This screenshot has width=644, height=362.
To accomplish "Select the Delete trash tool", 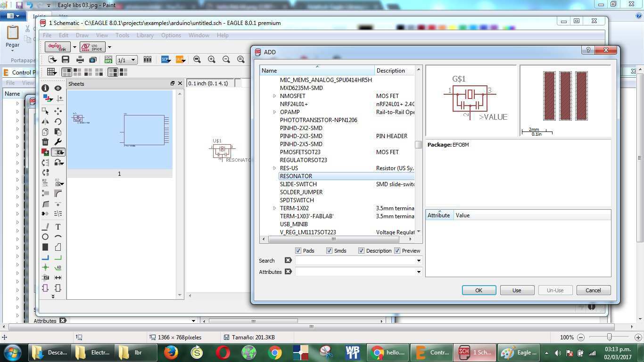I will coord(45,142).
